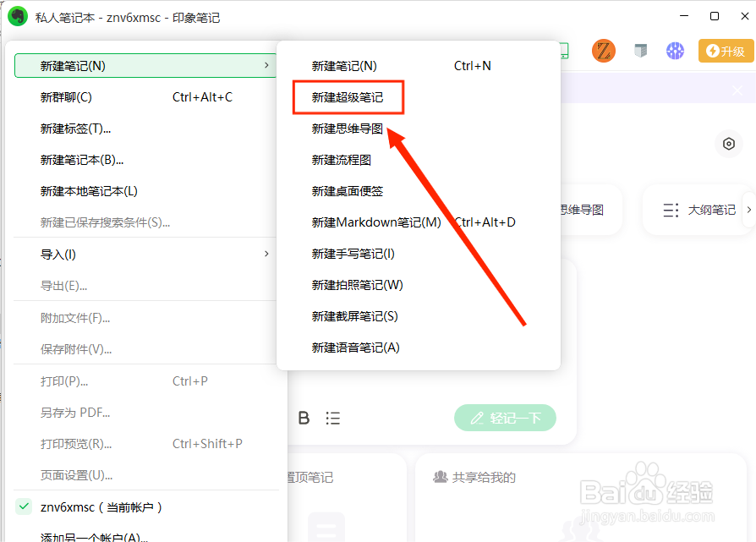756x542 pixels.
Task: Close the 印象笔记 window
Action: coord(744,16)
